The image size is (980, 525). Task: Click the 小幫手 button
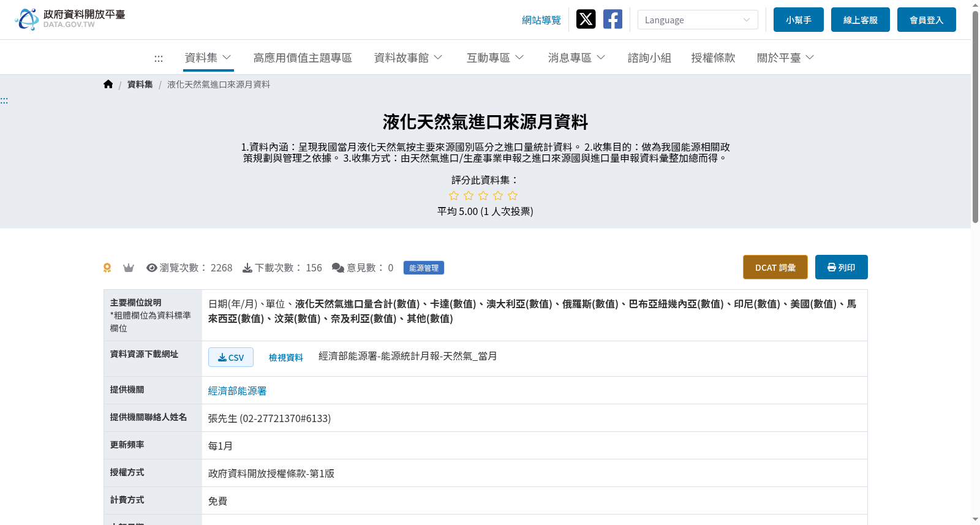pos(799,20)
